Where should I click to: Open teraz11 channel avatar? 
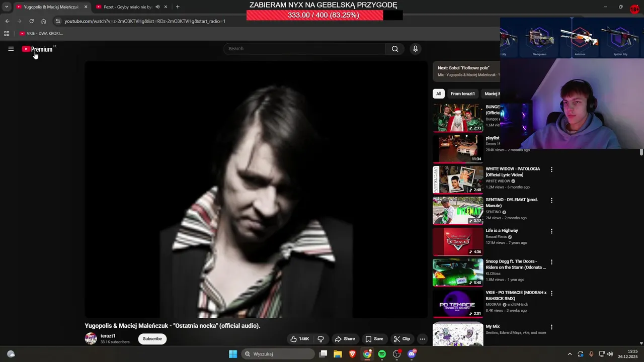(91, 338)
